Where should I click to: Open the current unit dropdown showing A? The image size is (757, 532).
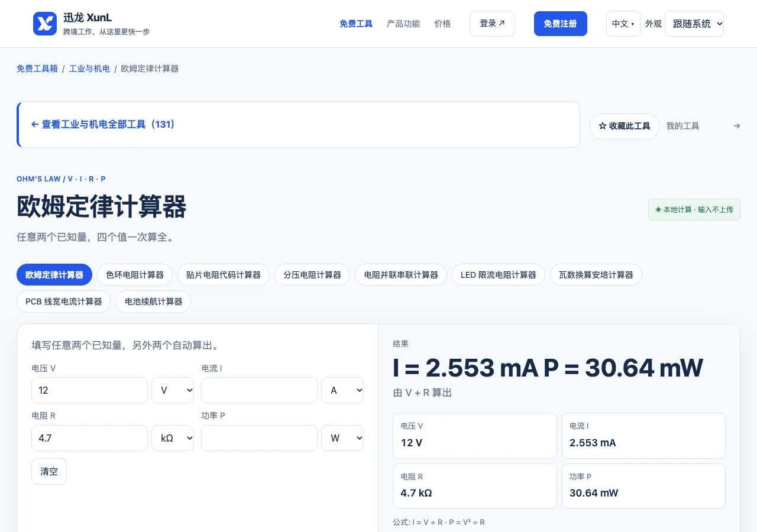click(x=342, y=390)
